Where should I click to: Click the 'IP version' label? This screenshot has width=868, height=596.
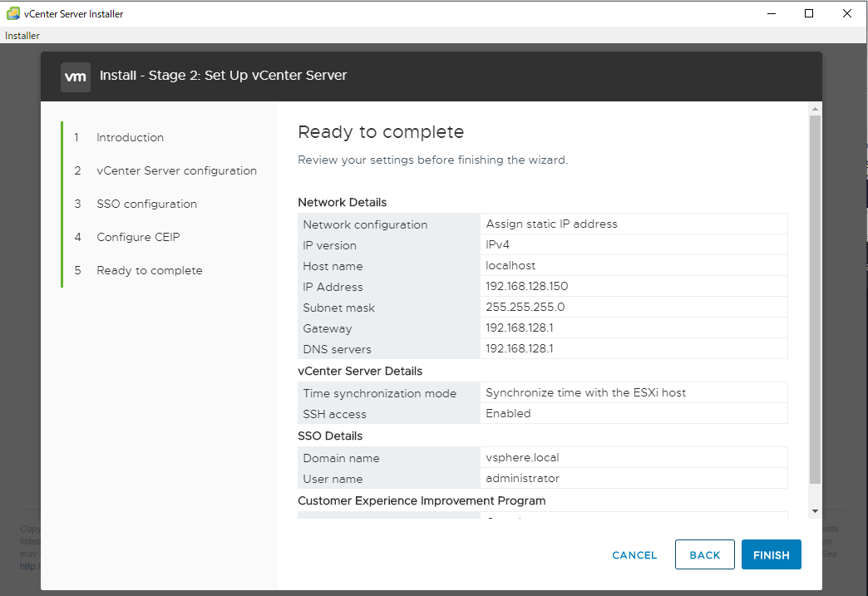(329, 245)
